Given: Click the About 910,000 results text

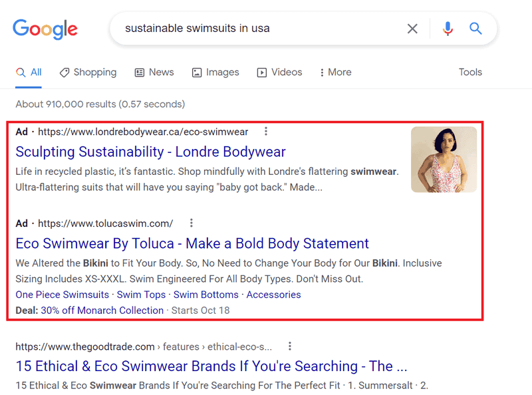Looking at the screenshot, I should 100,104.
